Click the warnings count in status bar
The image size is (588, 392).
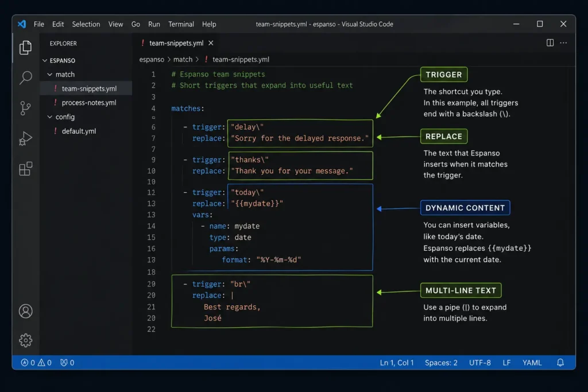click(x=45, y=362)
